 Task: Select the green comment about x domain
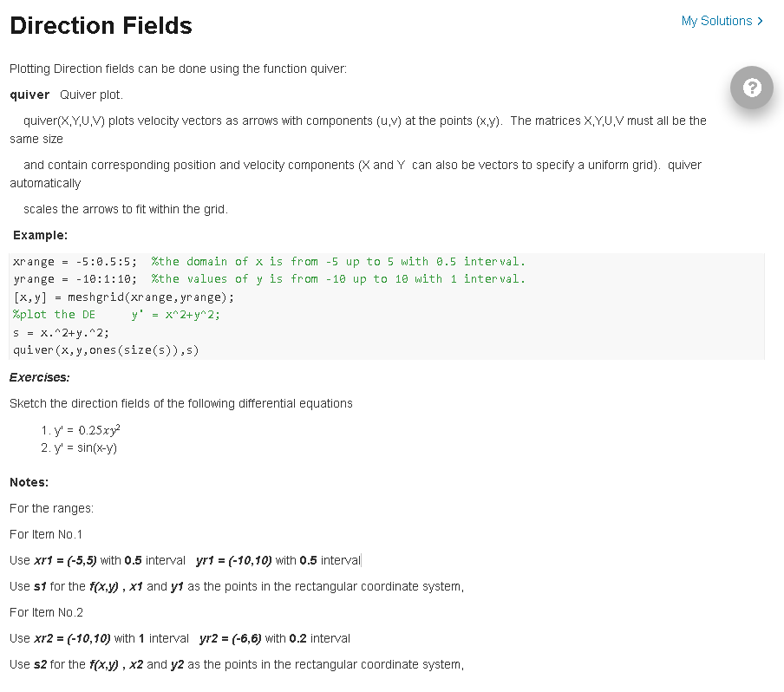click(x=338, y=260)
